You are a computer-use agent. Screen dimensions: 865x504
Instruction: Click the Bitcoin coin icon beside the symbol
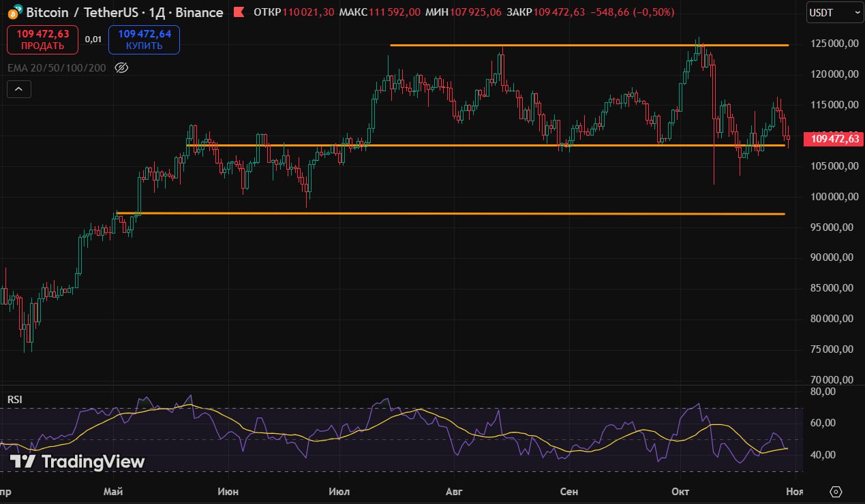coord(13,12)
